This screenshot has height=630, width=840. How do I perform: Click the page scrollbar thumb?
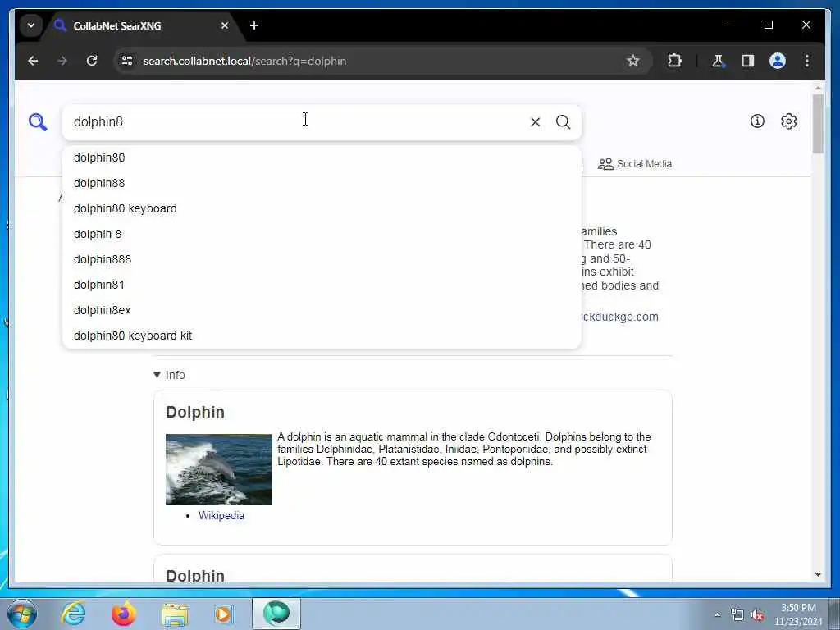[818, 123]
